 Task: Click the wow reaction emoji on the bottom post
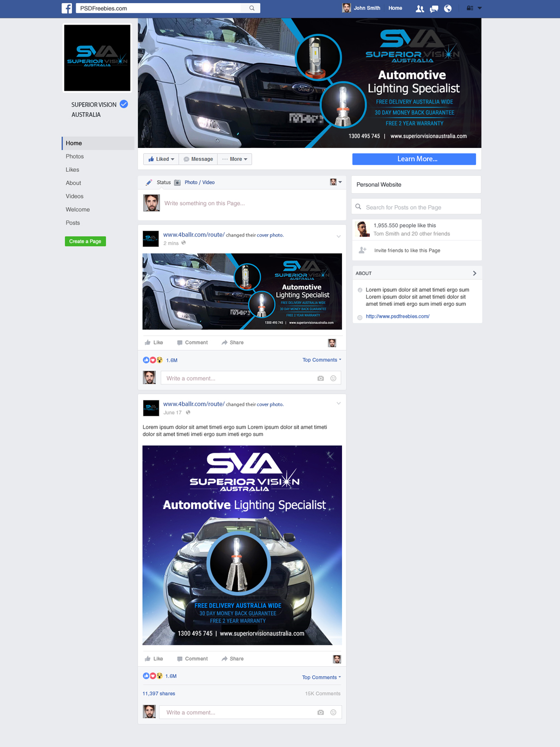(160, 676)
